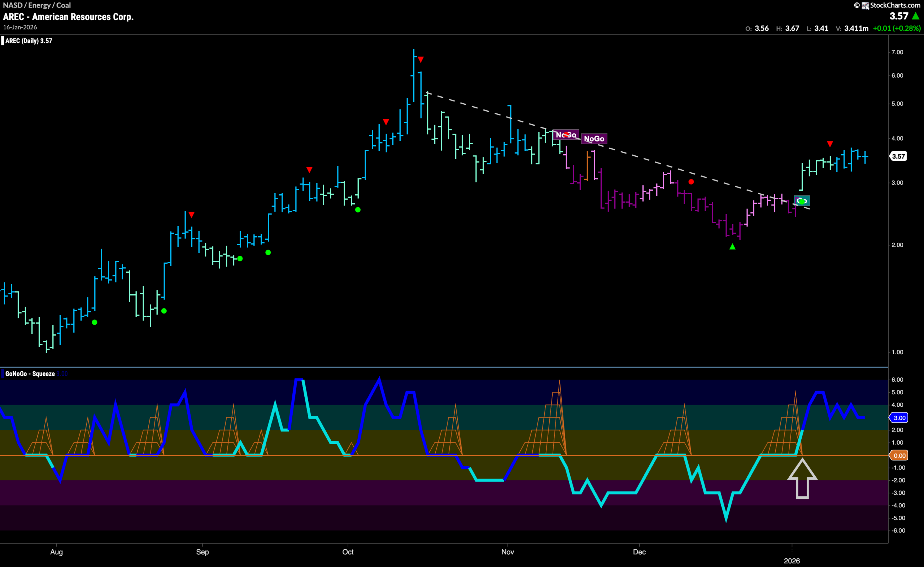Click the 2026 year label on time axis
924x567 pixels.
(x=792, y=561)
